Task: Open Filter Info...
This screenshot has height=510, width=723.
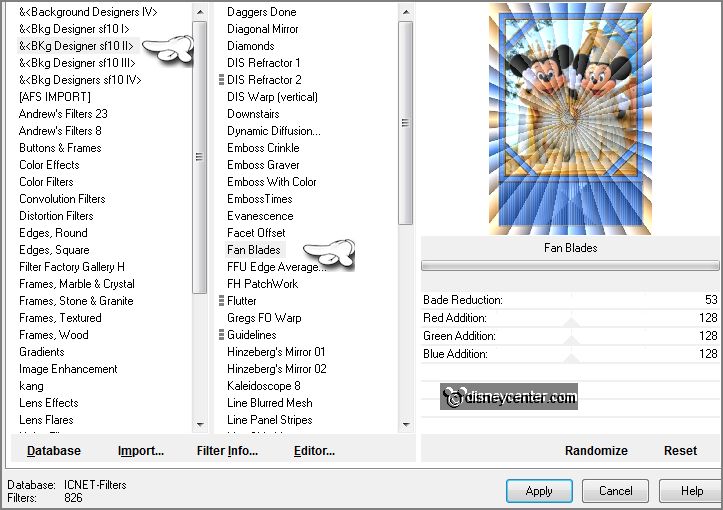Action: coord(227,451)
